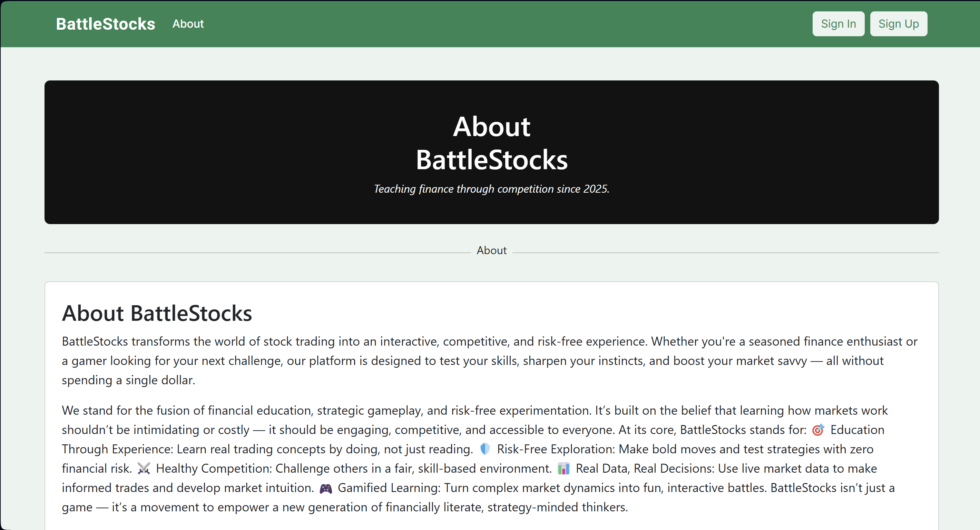Click 'Real Data, Real Decisions' text
This screenshot has height=530, width=980.
tap(645, 469)
